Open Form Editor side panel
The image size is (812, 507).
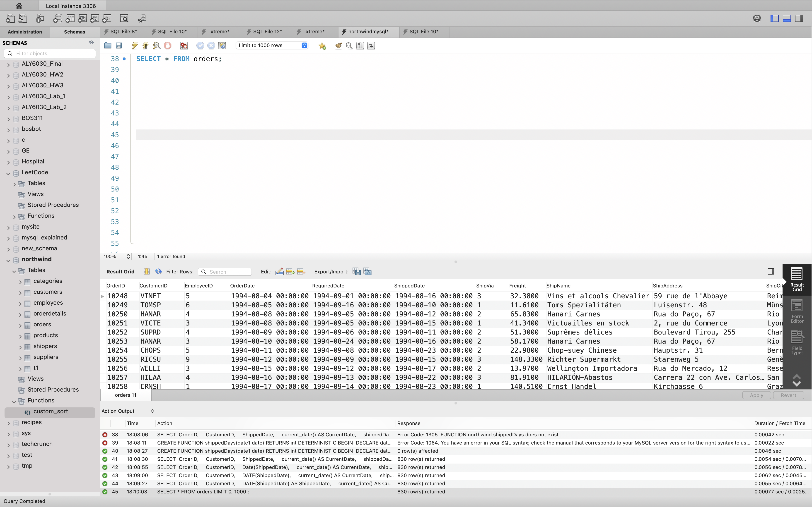point(797,311)
